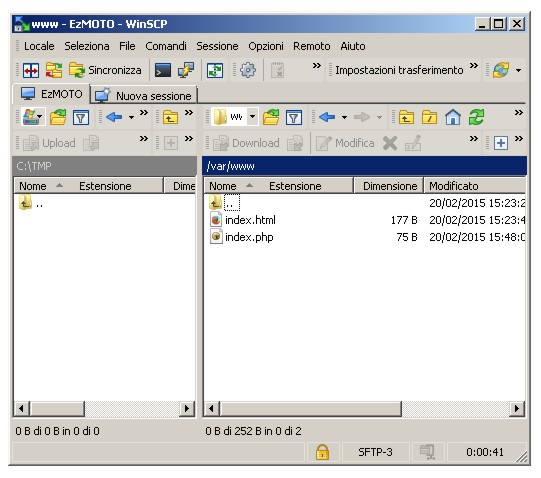Click remote parent directory icon
The height and width of the screenshot is (478, 541).
click(x=406, y=117)
